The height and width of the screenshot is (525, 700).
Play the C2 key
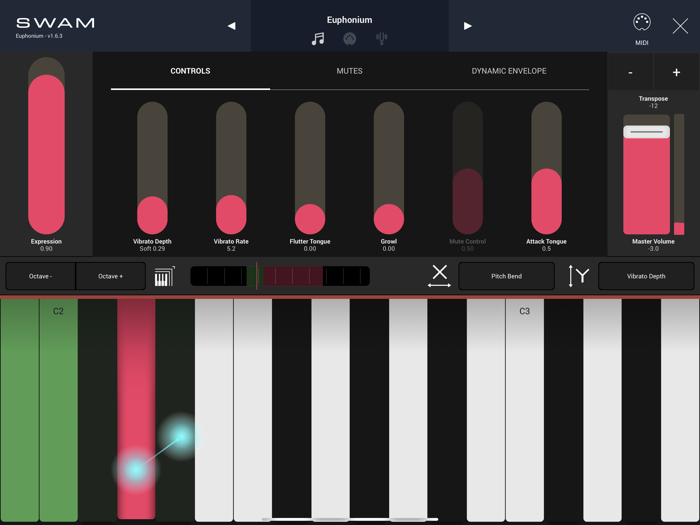tap(58, 410)
